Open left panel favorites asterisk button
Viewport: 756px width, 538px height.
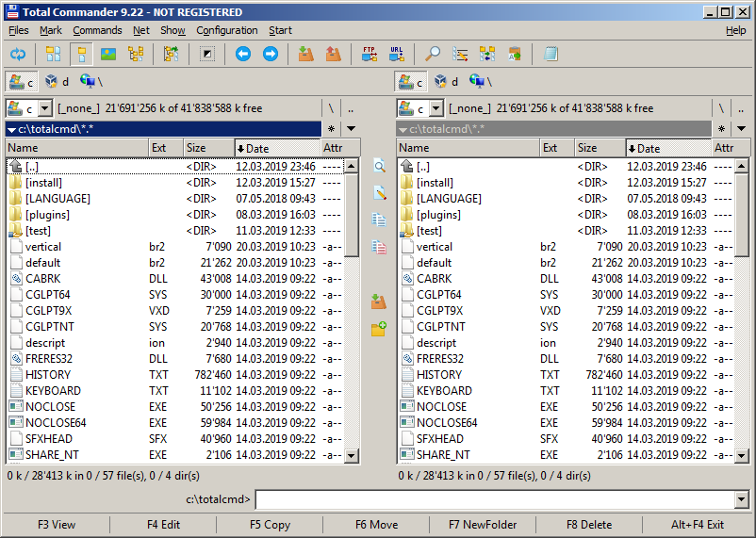point(331,129)
